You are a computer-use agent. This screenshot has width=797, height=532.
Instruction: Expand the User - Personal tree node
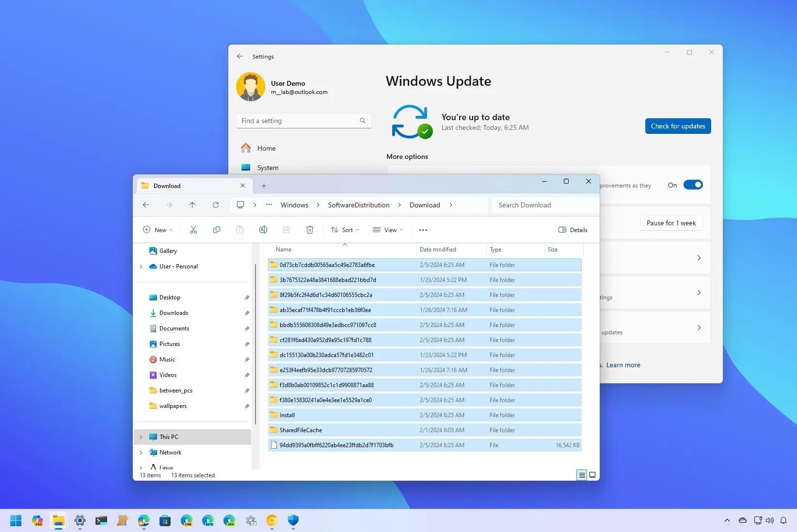tap(141, 266)
